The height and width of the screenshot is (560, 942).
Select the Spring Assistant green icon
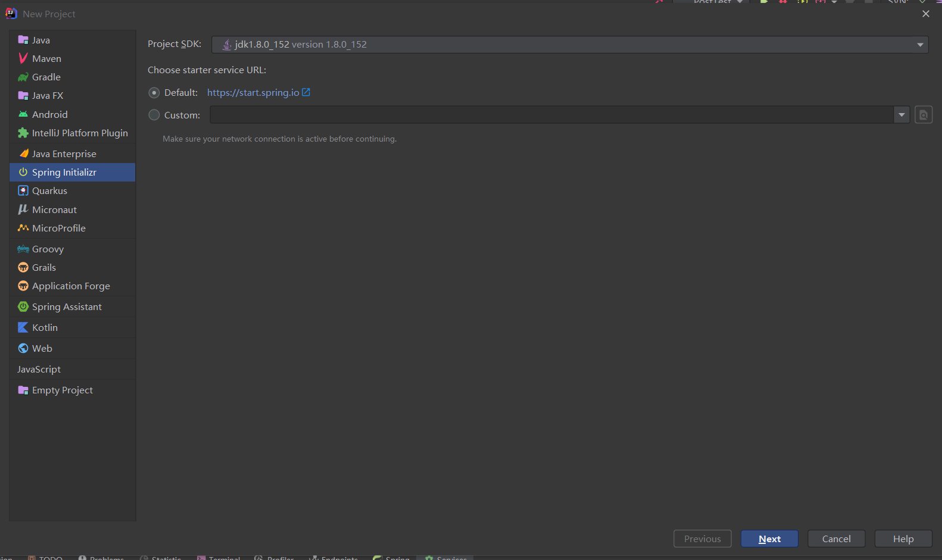23,306
